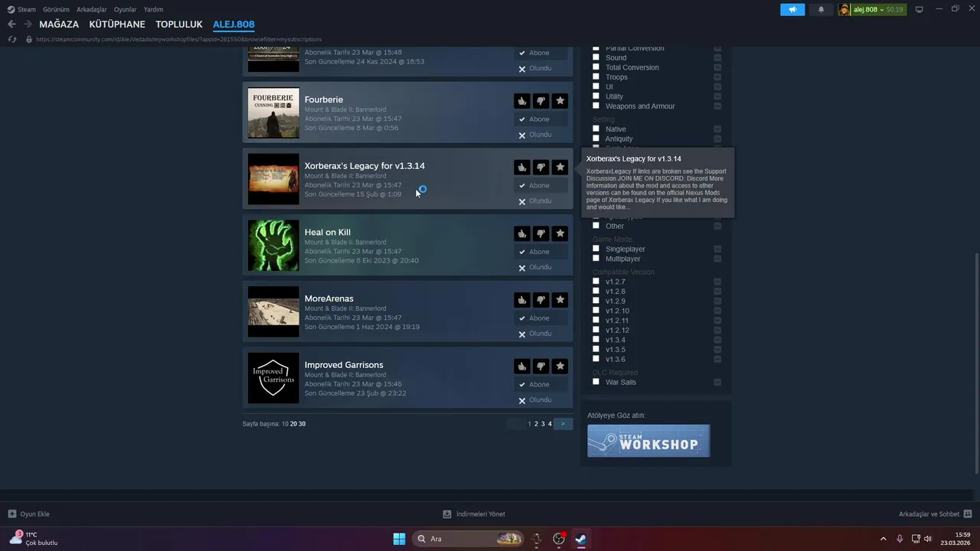Enable the Singleplayer game mode filter
This screenshot has height=551, width=980.
click(596, 249)
